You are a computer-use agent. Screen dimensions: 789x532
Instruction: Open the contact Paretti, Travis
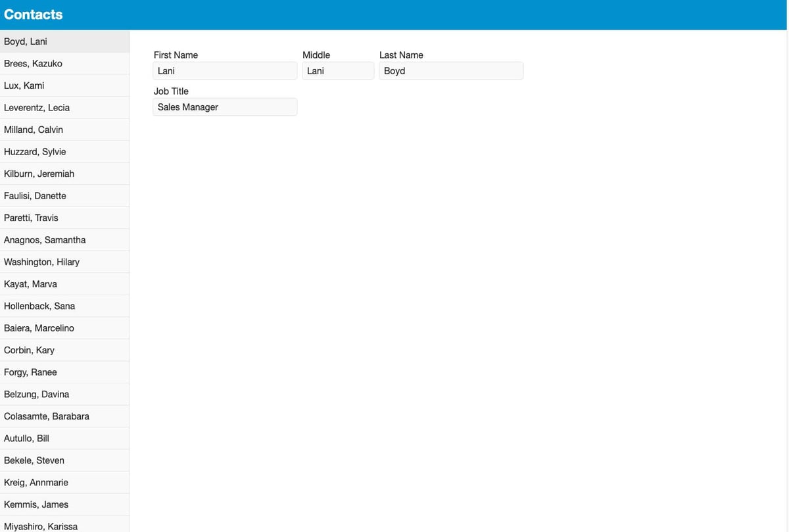[64, 218]
